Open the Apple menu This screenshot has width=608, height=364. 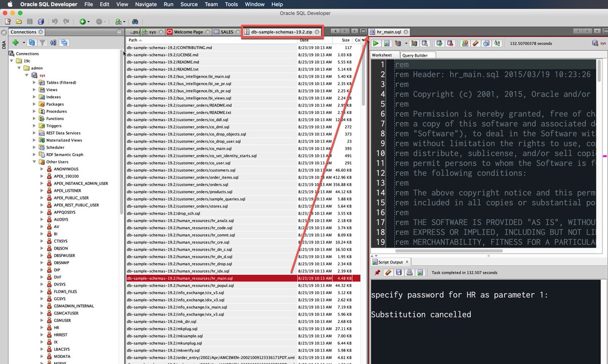tap(10, 4)
